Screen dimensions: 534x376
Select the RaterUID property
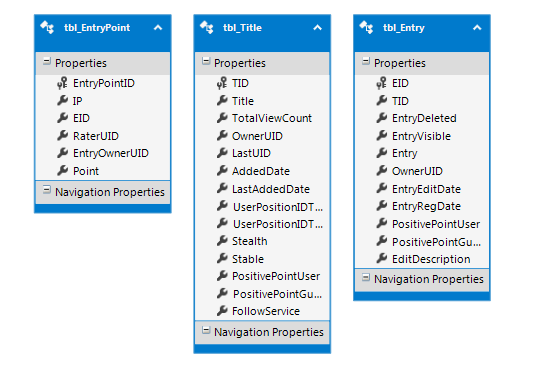[x=96, y=136]
